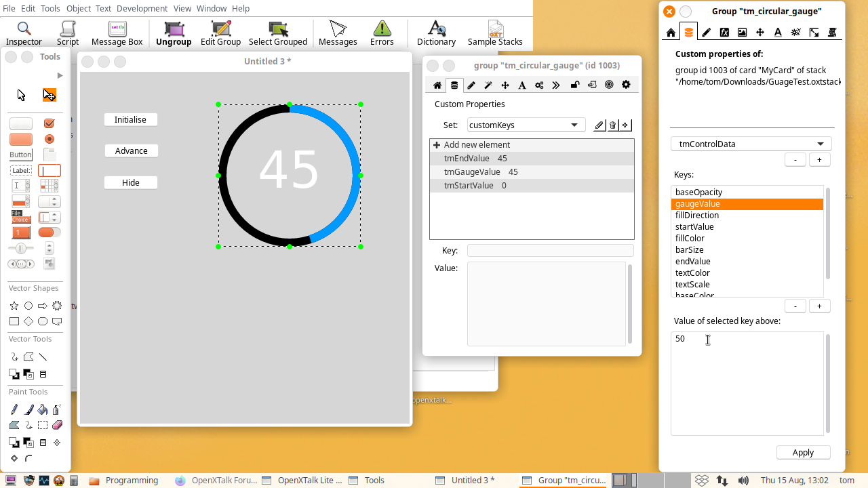Open home tab in right Group panel
Screen dimensions: 868x488
(671, 32)
